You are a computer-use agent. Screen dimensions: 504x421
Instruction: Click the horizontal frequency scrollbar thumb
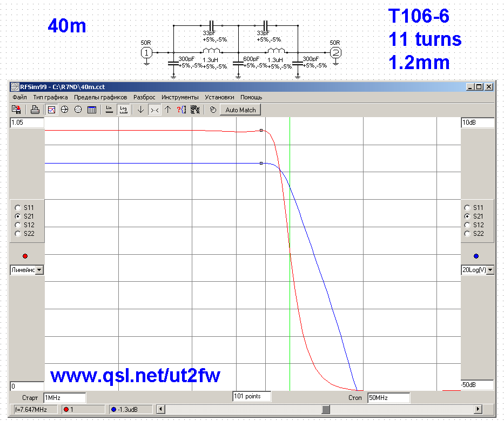point(326,410)
